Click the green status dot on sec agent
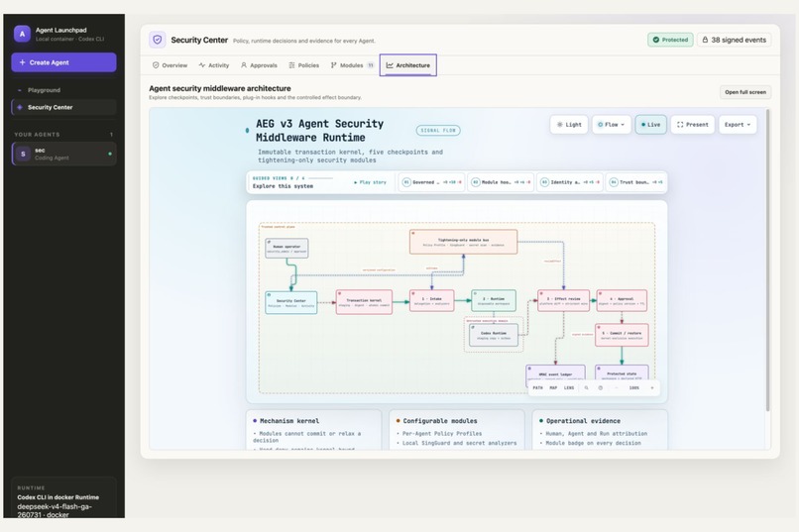 pos(110,154)
